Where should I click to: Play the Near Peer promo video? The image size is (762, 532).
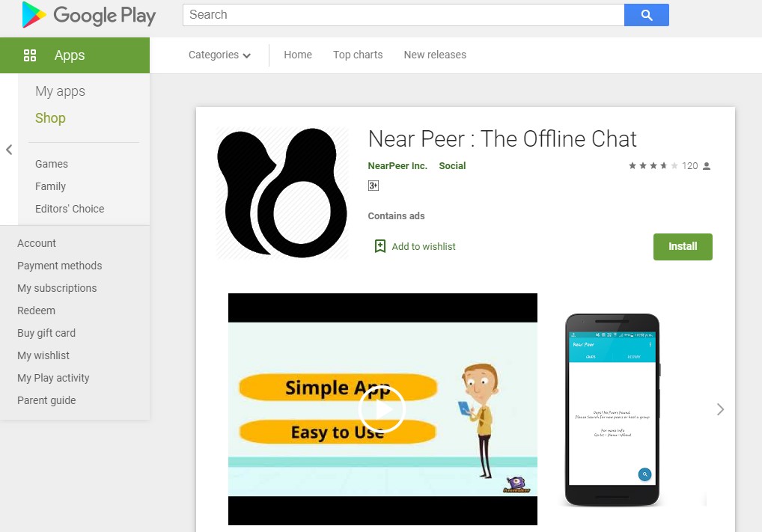(x=382, y=409)
